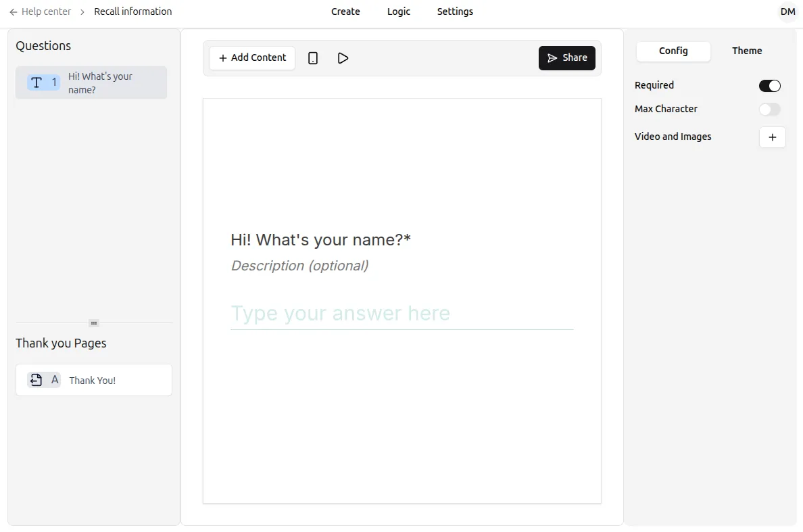Screen dimensions: 803x532
Task: Add media with the Video and Images plus icon
Action: click(772, 137)
